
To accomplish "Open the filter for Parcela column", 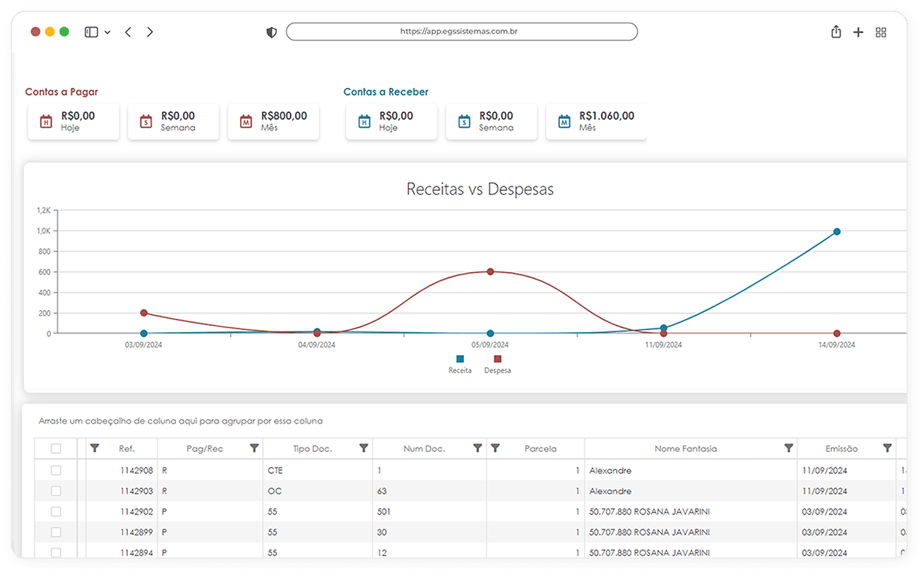I will click(496, 448).
